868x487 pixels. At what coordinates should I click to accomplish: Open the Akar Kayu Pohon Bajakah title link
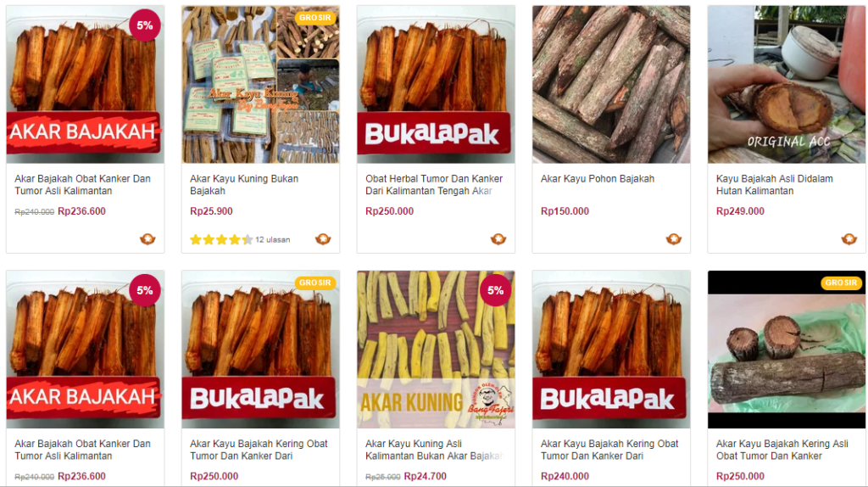tap(598, 179)
